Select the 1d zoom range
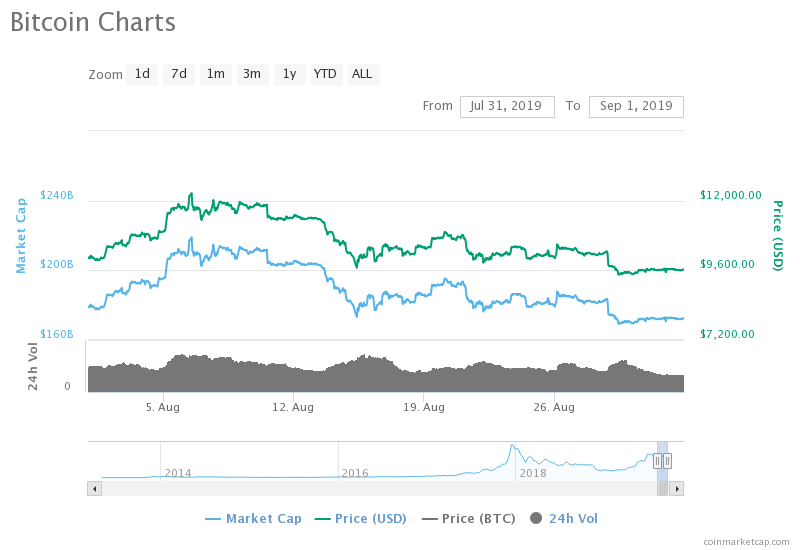 click(x=142, y=74)
